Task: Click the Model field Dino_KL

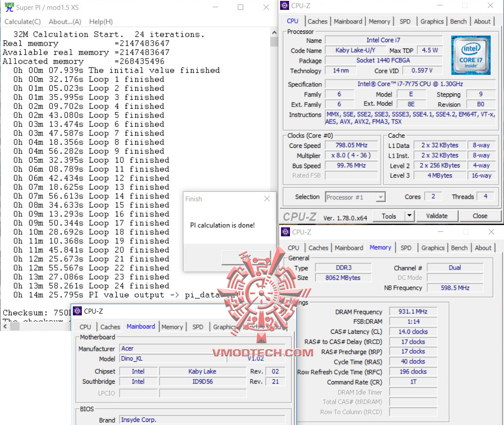Action: tap(173, 359)
